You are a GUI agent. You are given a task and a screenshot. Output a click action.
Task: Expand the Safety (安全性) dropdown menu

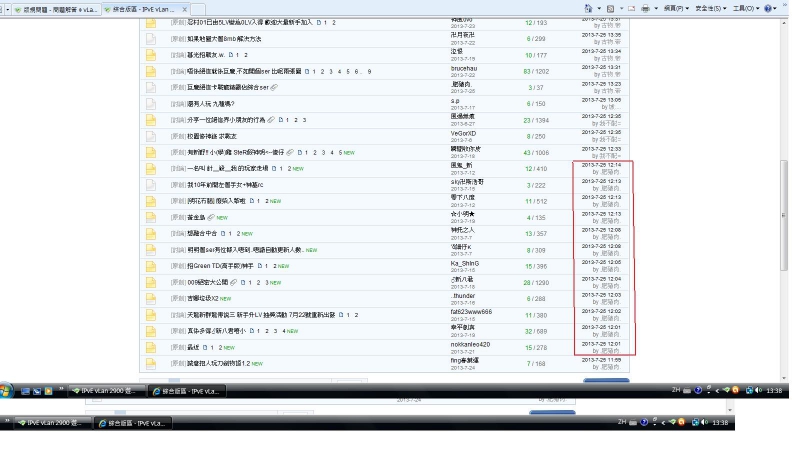point(710,8)
